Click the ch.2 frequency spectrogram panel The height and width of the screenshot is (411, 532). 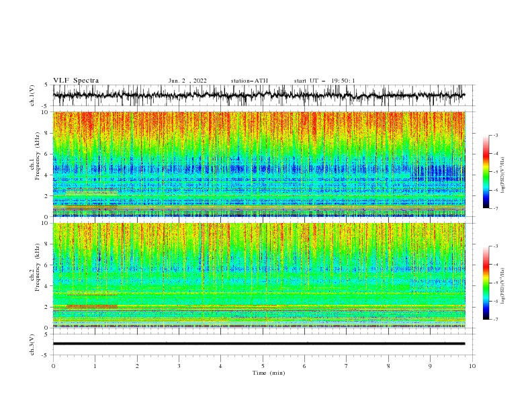[259, 275]
